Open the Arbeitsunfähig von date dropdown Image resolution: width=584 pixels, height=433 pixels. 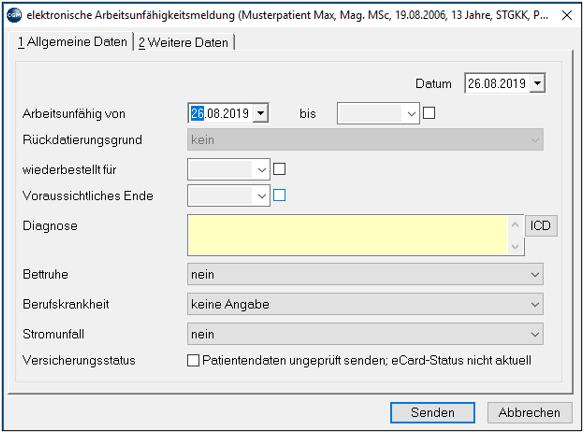coord(260,113)
